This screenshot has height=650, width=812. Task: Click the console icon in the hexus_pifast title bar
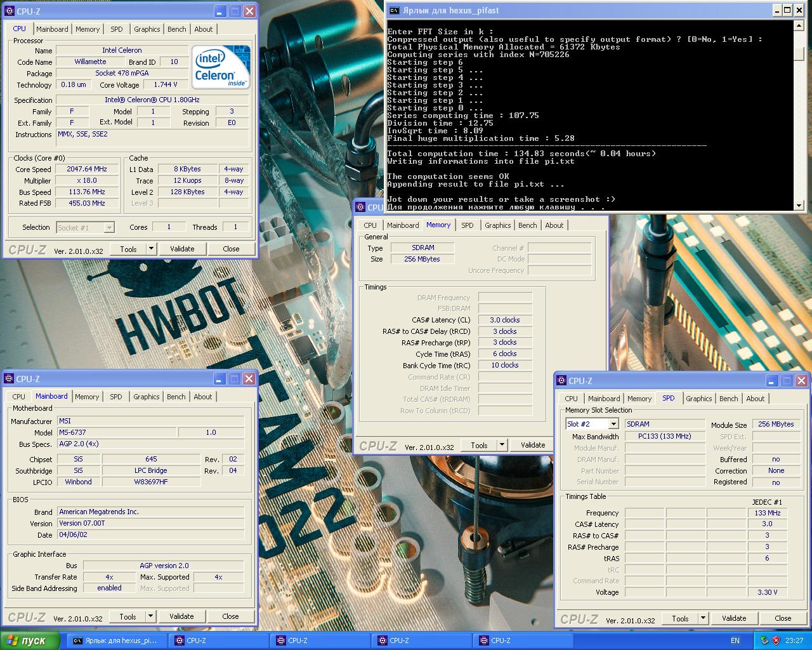[394, 10]
